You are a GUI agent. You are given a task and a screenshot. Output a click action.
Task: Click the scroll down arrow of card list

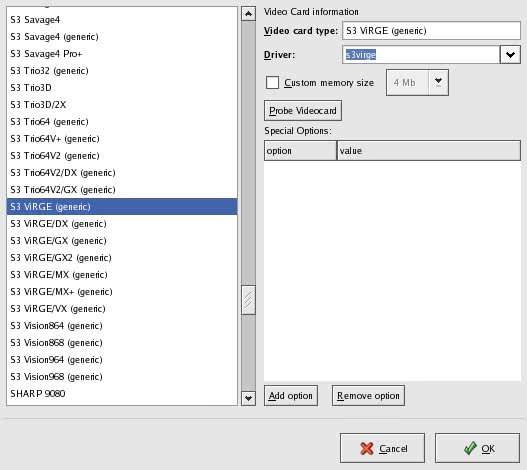[248, 399]
